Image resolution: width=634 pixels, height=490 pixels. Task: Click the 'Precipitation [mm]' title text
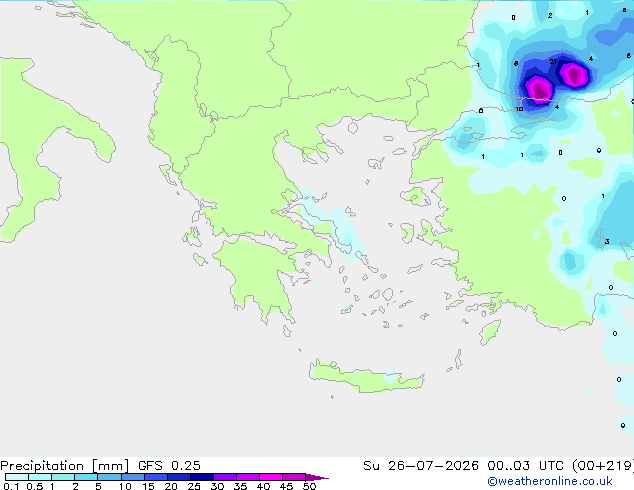tap(64, 466)
